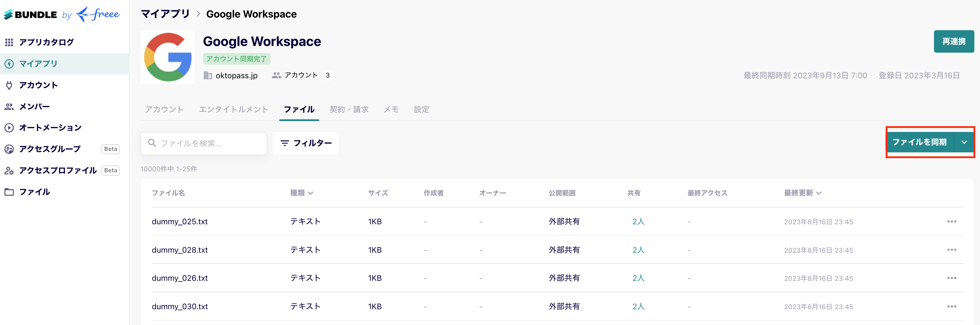The height and width of the screenshot is (325, 980).
Task: Click the アカウント同期完了 status badge
Action: click(237, 59)
